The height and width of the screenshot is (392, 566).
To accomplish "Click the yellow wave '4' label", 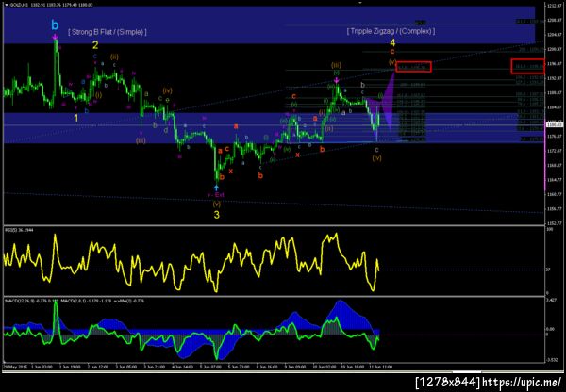I will (392, 43).
